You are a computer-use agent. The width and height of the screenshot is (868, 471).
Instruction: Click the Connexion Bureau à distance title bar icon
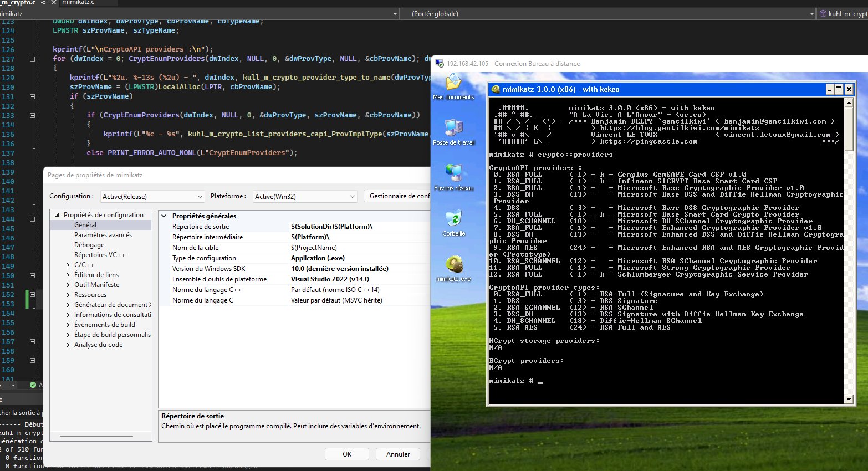[x=440, y=63]
